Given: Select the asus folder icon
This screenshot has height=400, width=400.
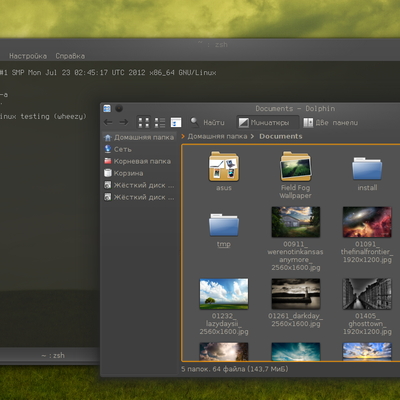Looking at the screenshot, I should pyautogui.click(x=224, y=166).
